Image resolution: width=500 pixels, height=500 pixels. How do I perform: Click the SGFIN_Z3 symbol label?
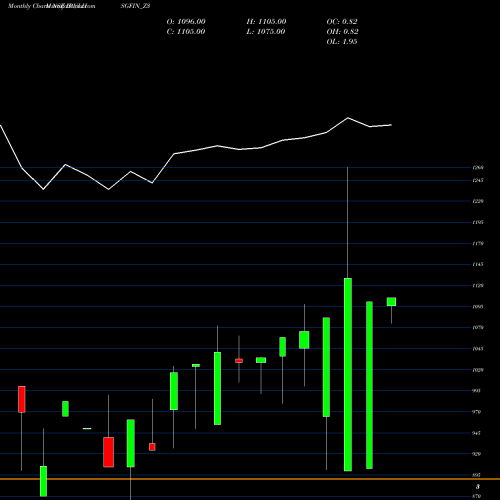click(x=135, y=6)
